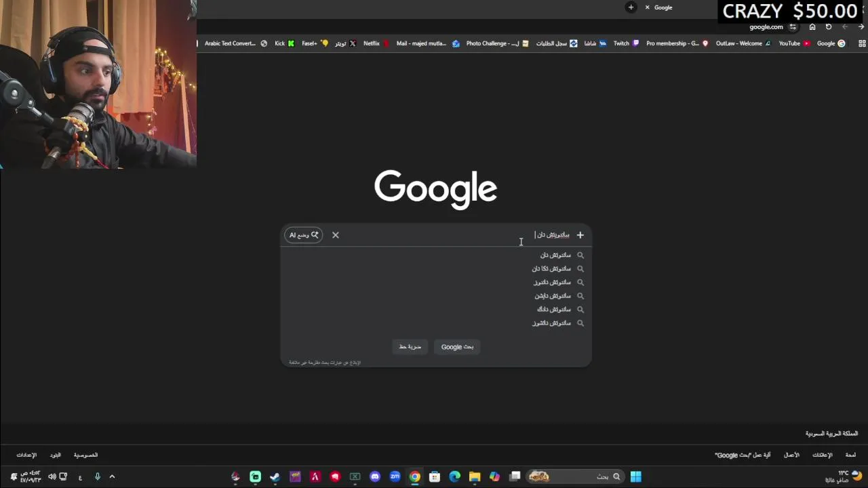This screenshot has height=488, width=868.
Task: Clear the search text with the X icon
Action: click(x=335, y=235)
